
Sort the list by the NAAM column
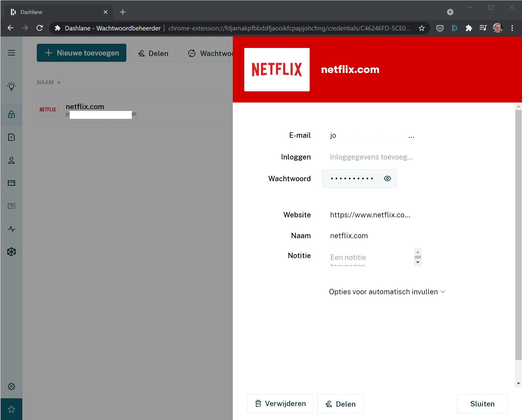pos(49,82)
